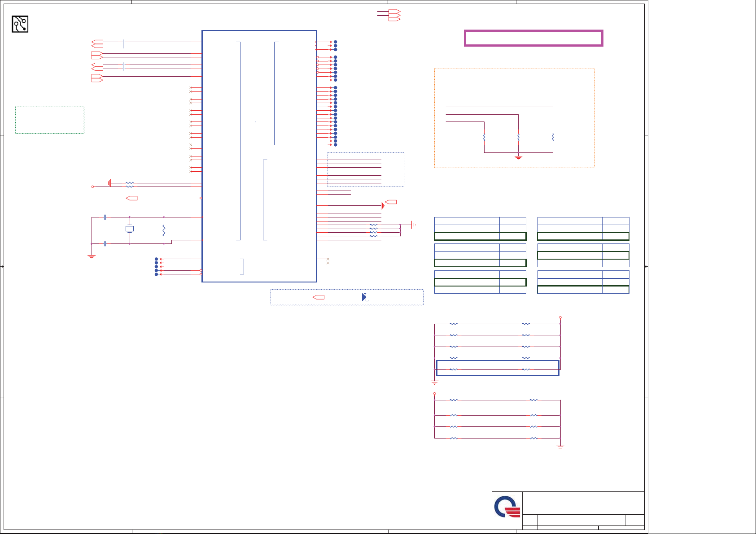Click the power node atop upper resistor network
This screenshot has width=756, height=534.
point(560,317)
